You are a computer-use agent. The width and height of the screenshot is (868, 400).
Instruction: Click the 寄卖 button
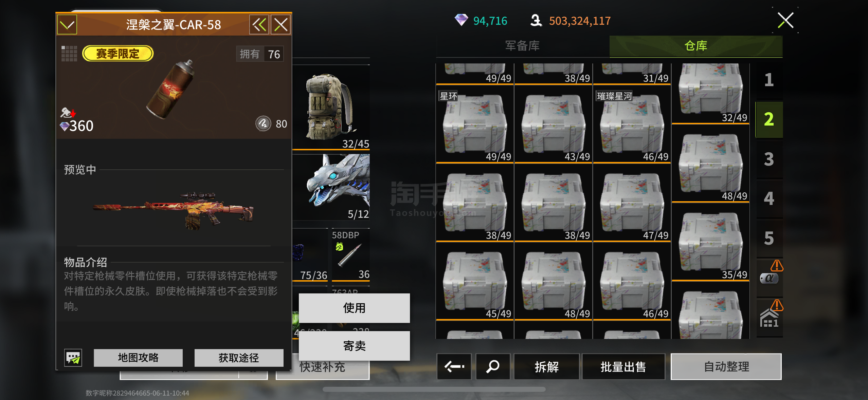[x=354, y=346]
